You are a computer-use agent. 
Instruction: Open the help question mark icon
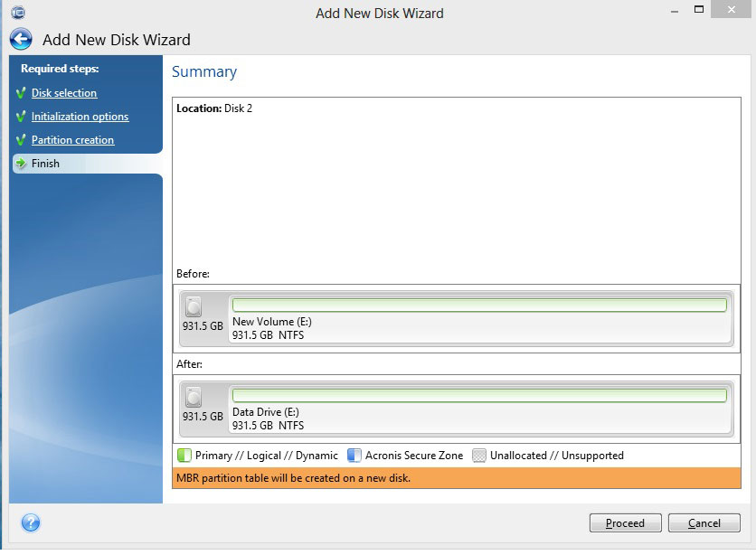(31, 522)
